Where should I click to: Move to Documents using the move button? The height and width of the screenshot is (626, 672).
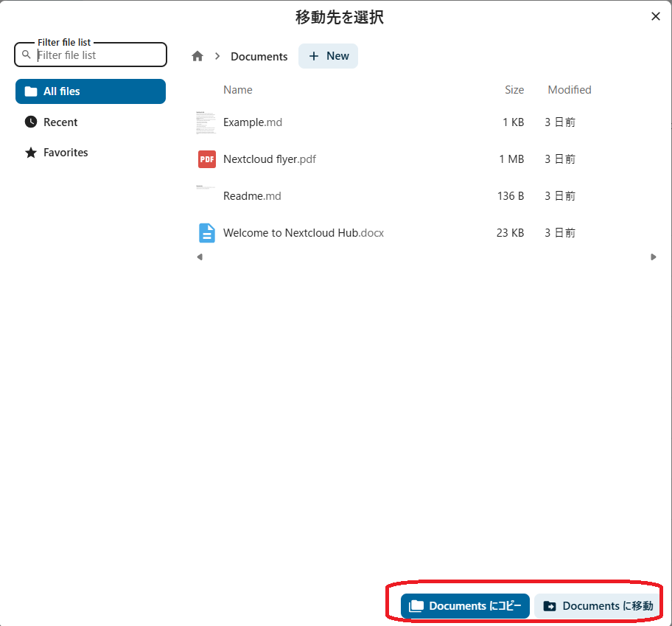click(598, 606)
